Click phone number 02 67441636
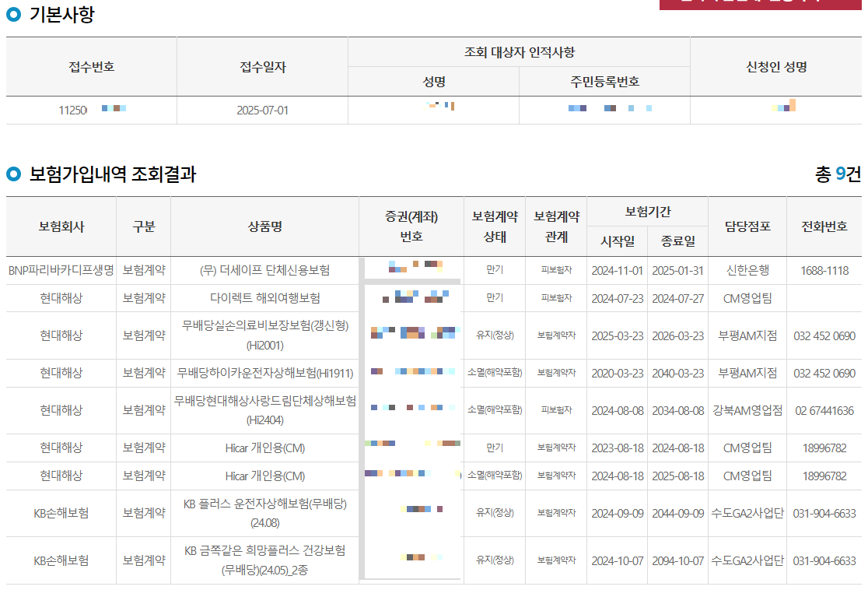This screenshot has width=868, height=590. [824, 410]
